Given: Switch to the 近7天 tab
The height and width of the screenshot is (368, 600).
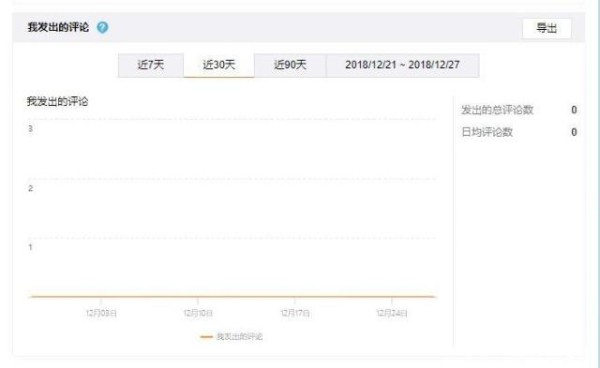Looking at the screenshot, I should pos(151,65).
